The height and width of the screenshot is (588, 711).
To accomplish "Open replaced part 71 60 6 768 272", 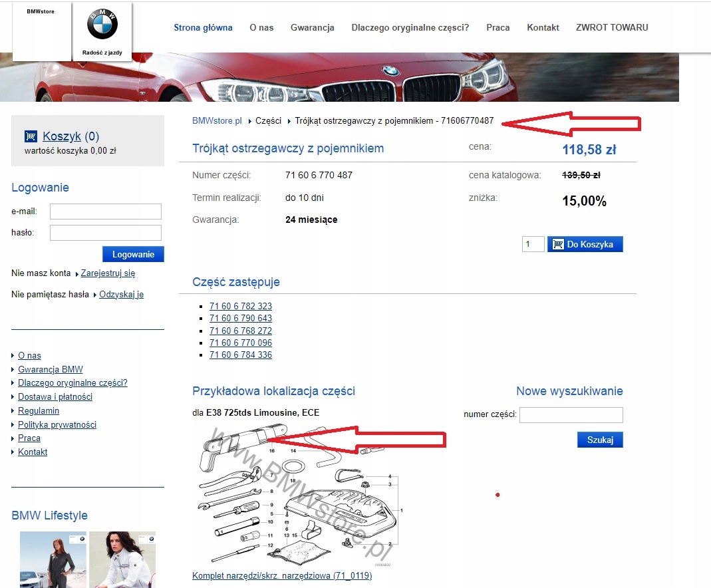I will (241, 331).
